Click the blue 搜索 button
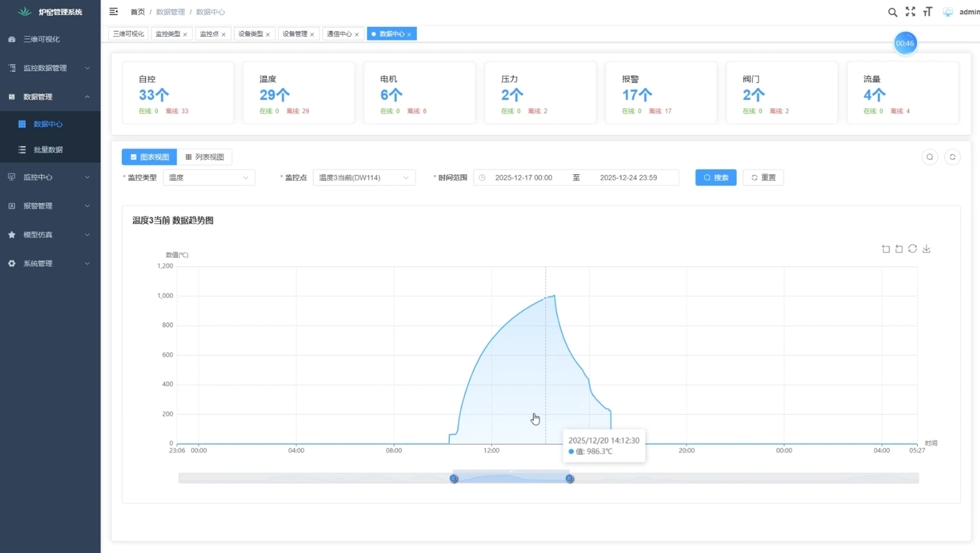Viewport: 980px width, 553px height. [716, 178]
